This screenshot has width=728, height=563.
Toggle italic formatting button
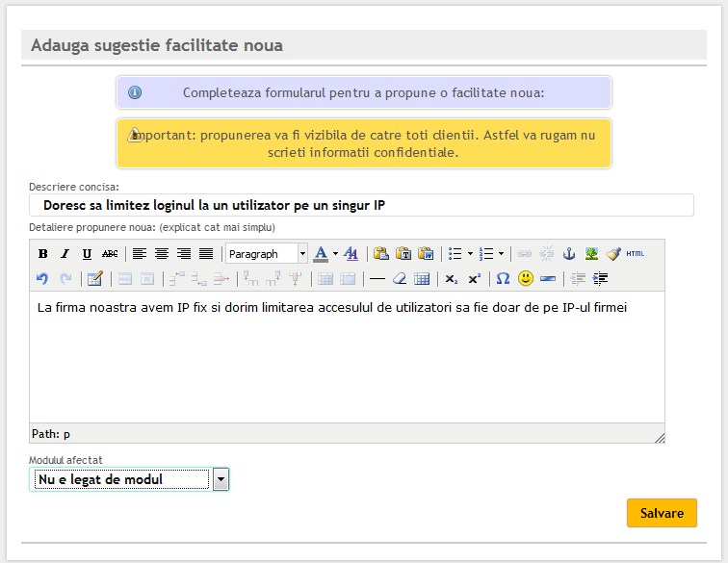[x=65, y=254]
